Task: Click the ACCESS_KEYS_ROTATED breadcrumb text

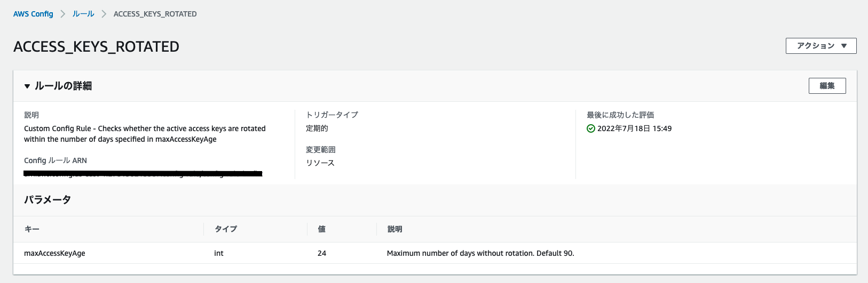Action: (155, 14)
